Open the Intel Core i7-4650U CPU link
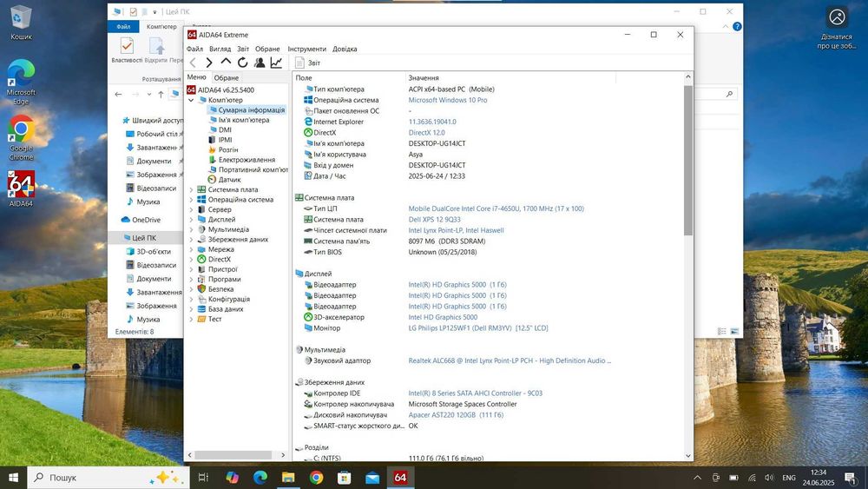The height and width of the screenshot is (489, 868). click(496, 208)
